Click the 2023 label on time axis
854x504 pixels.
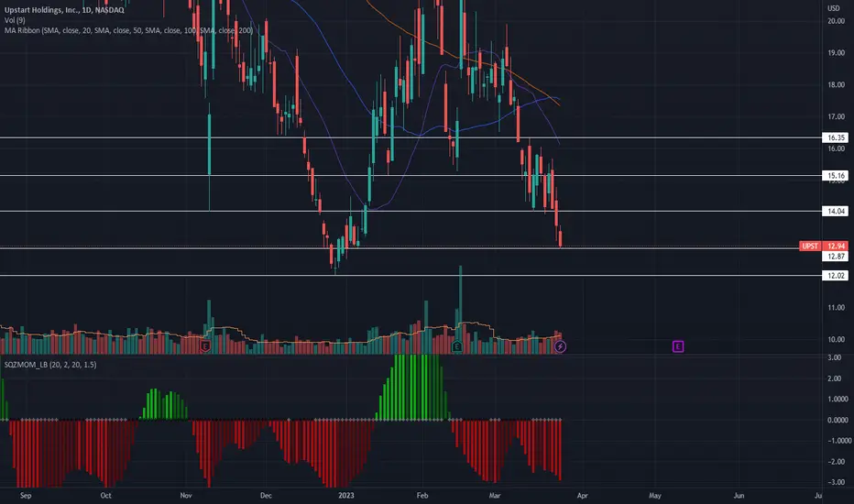click(345, 495)
